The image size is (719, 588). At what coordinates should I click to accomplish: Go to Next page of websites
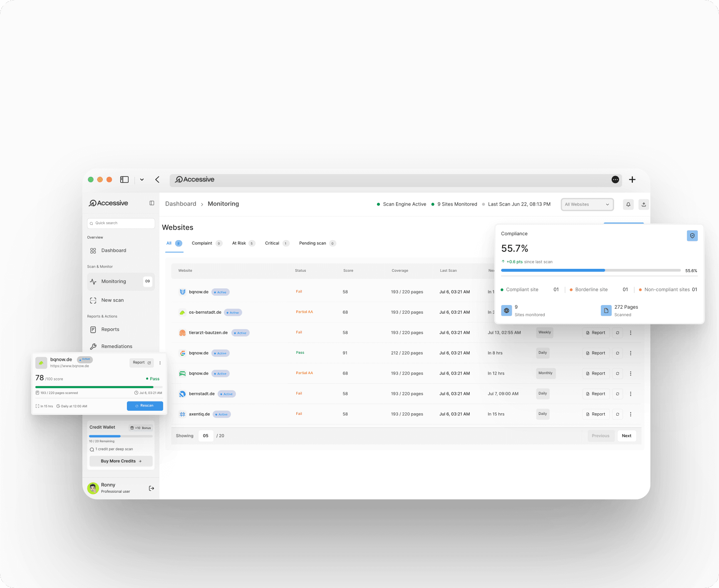point(627,436)
